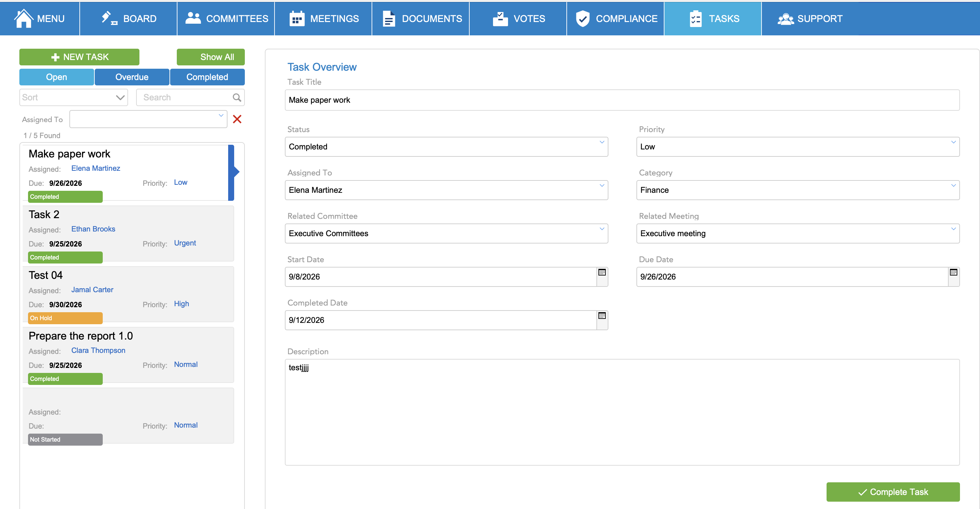Viewport: 980px width, 509px height.
Task: Click the checklist icon for TASKS
Action: (695, 18)
